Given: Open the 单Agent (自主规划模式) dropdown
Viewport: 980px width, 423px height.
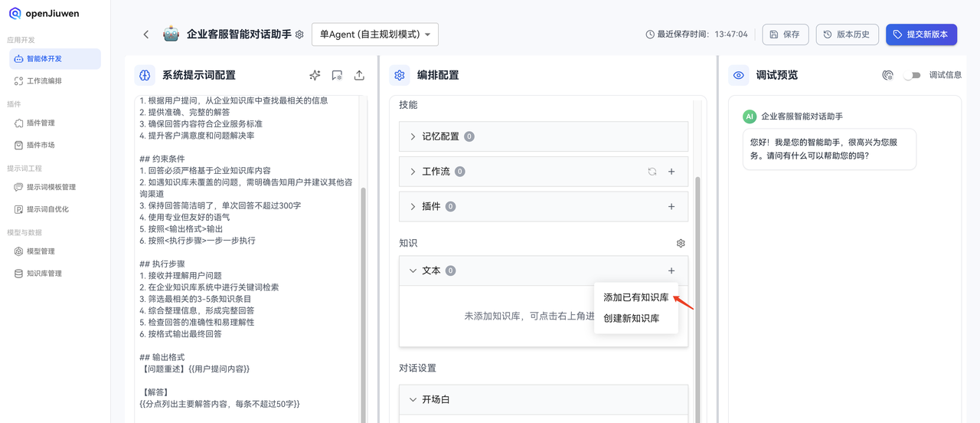Looking at the screenshot, I should (x=375, y=34).
